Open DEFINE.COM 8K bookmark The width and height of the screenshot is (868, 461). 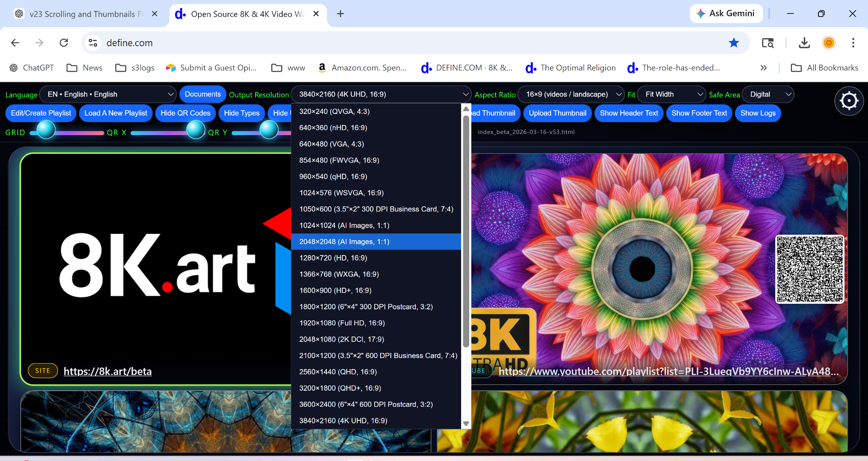tap(467, 68)
